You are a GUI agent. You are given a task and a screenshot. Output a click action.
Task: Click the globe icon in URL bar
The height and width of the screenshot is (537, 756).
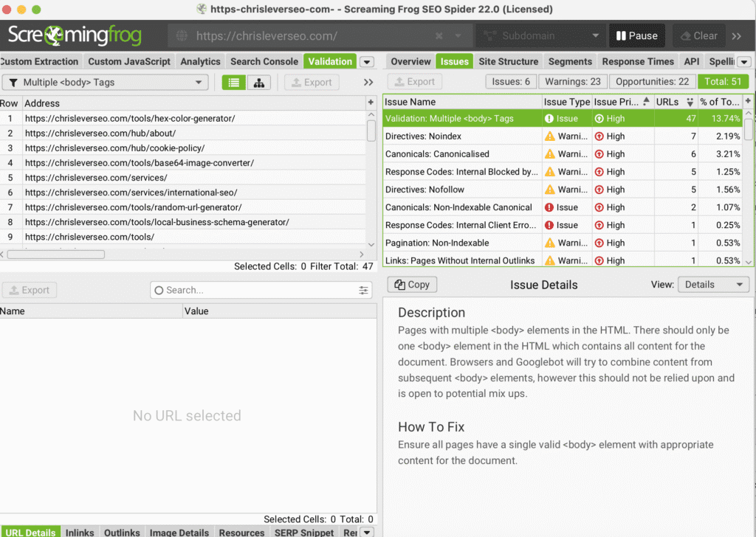182,36
